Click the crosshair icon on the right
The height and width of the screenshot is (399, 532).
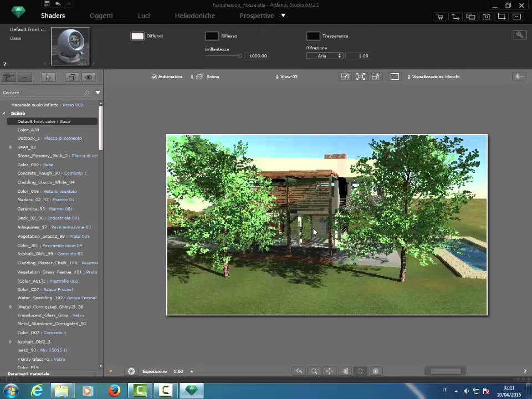[x=519, y=76]
